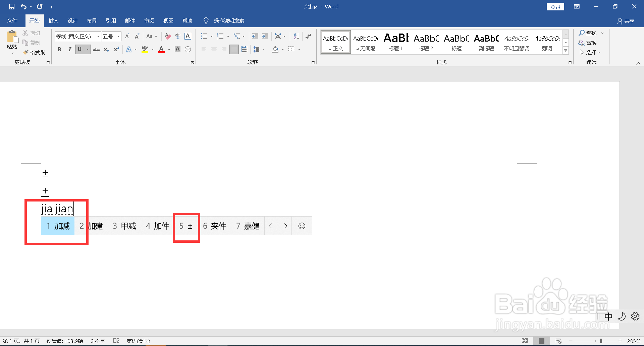The image size is (644, 346).
Task: Switch to the 引用 (References) tab
Action: click(111, 21)
